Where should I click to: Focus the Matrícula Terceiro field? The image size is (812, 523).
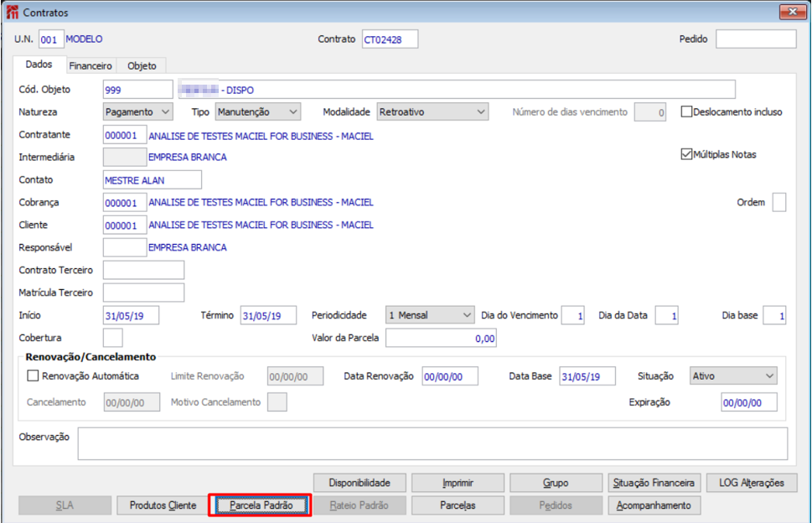143,293
